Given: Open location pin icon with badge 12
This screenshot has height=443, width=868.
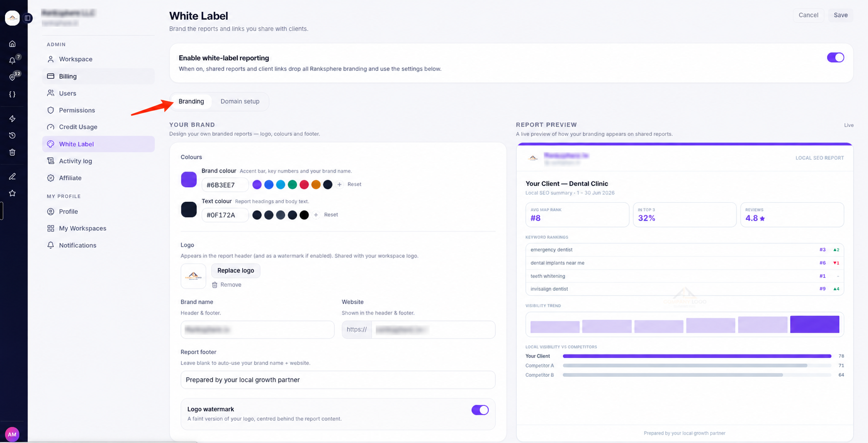Looking at the screenshot, I should tap(12, 77).
